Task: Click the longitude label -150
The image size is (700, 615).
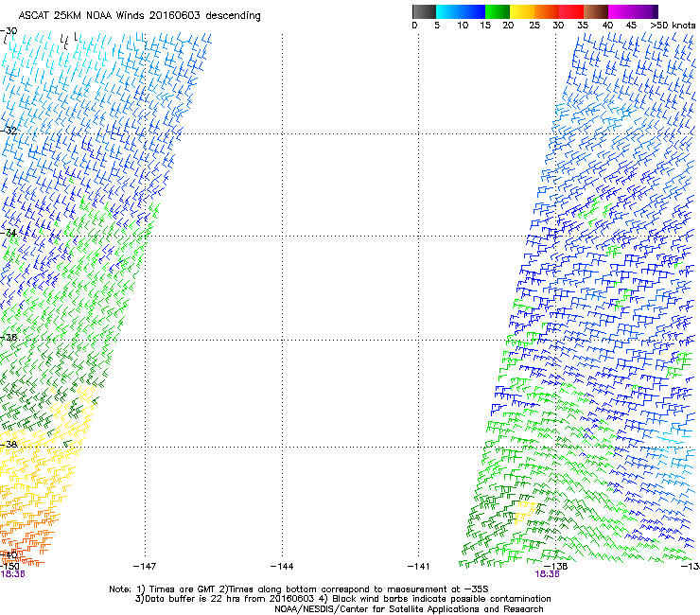Action: tap(9, 567)
